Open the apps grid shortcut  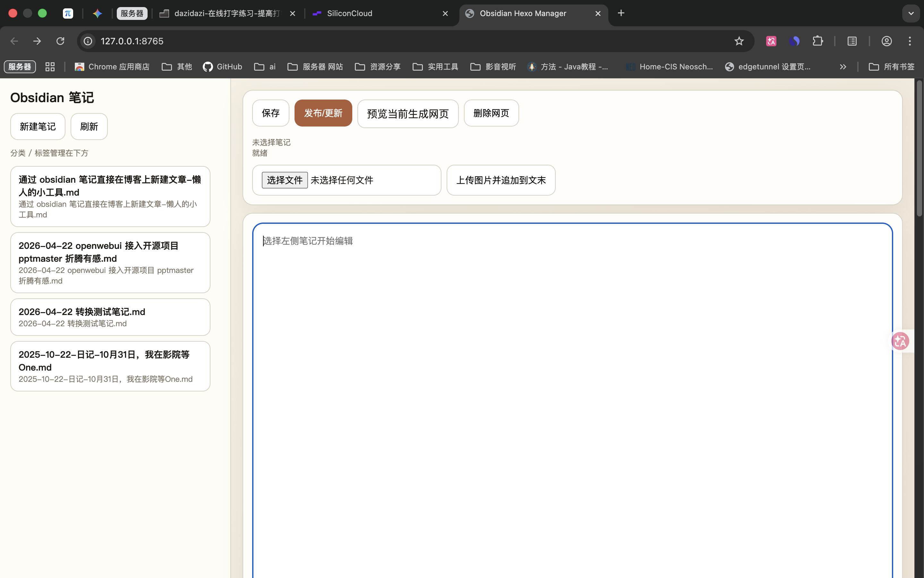click(x=50, y=66)
